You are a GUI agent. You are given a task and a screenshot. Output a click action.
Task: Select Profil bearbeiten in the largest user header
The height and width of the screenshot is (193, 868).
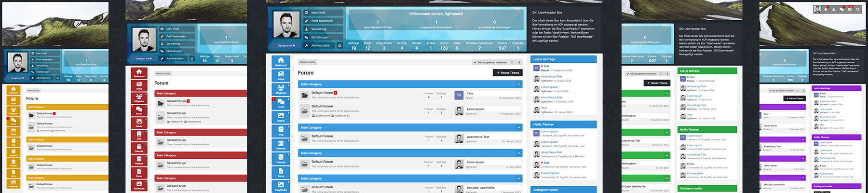click(322, 21)
